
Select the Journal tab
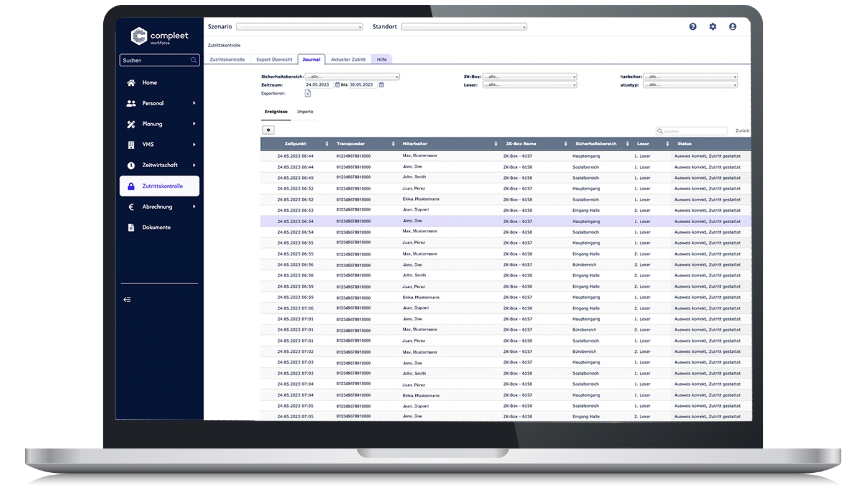(x=312, y=60)
